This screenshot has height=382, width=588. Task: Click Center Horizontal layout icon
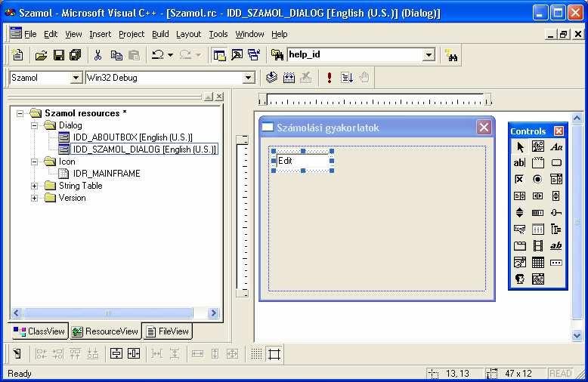[x=134, y=353]
